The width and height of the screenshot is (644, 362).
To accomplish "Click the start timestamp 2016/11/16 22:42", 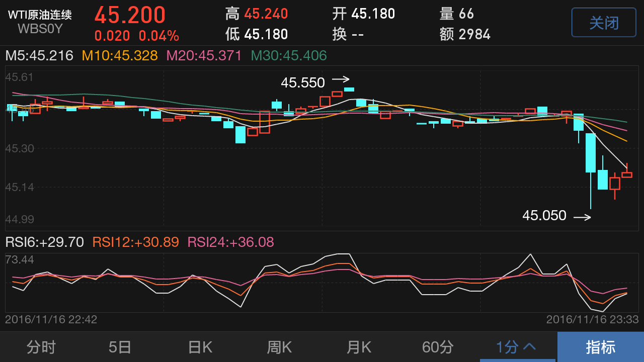I will pos(51,319).
